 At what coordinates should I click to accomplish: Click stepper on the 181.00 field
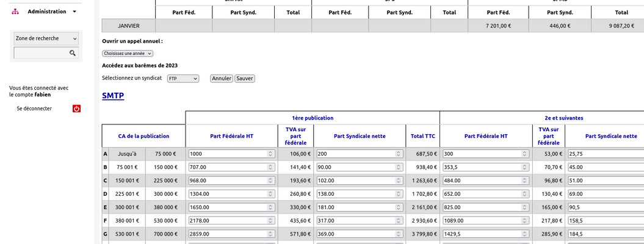coord(399,207)
